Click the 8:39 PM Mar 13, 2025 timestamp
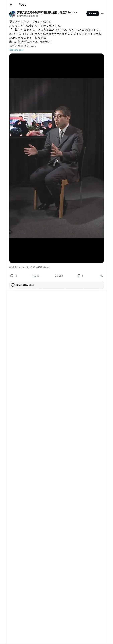The height and width of the screenshot is (644, 113). point(22,267)
